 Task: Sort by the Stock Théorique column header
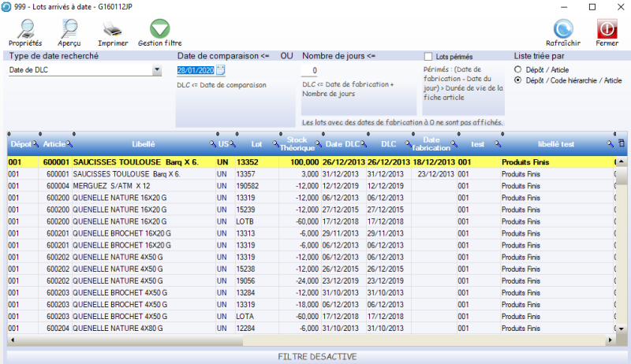pos(297,144)
